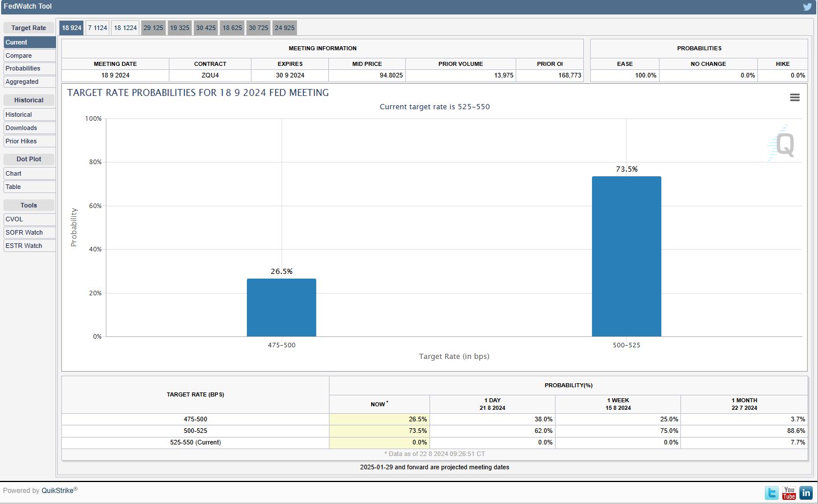Select Current in Target Rate sidebar

(29, 42)
